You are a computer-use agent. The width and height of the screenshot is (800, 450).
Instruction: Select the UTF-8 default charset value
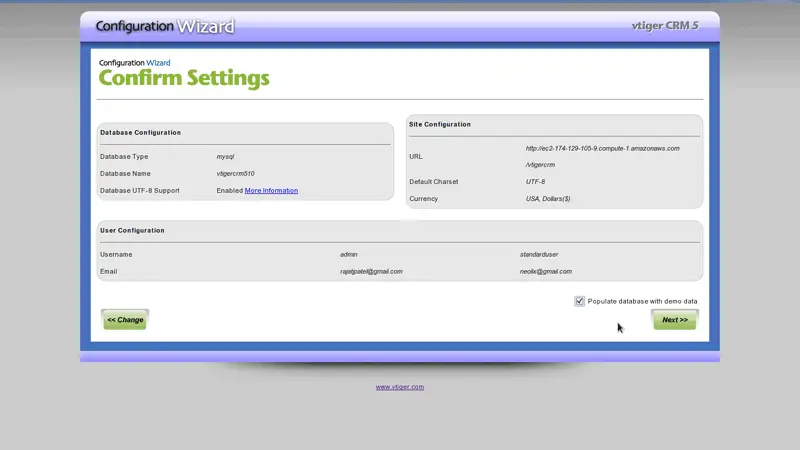pyautogui.click(x=535, y=182)
